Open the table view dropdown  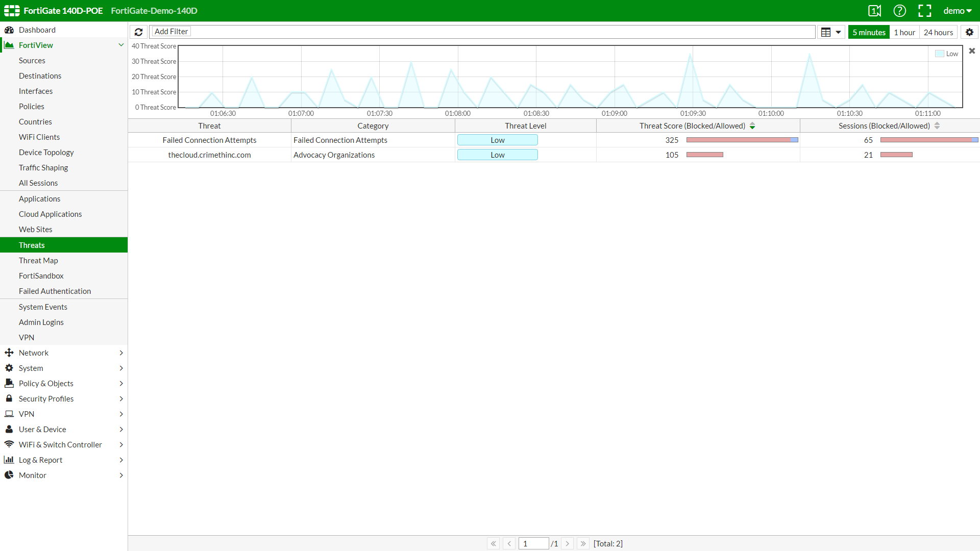831,32
